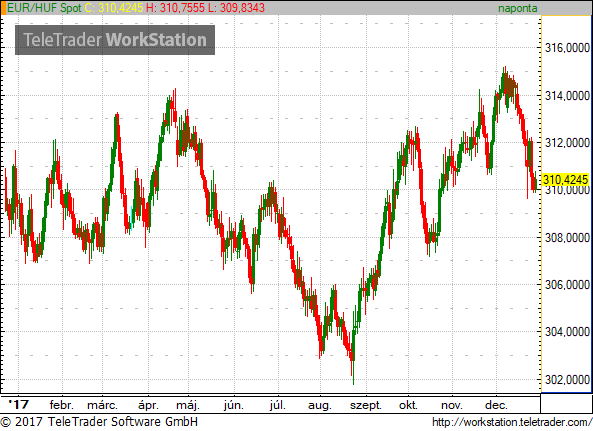Click the low value L: 309,8343
The width and height of the screenshot is (593, 431).
[x=236, y=8]
